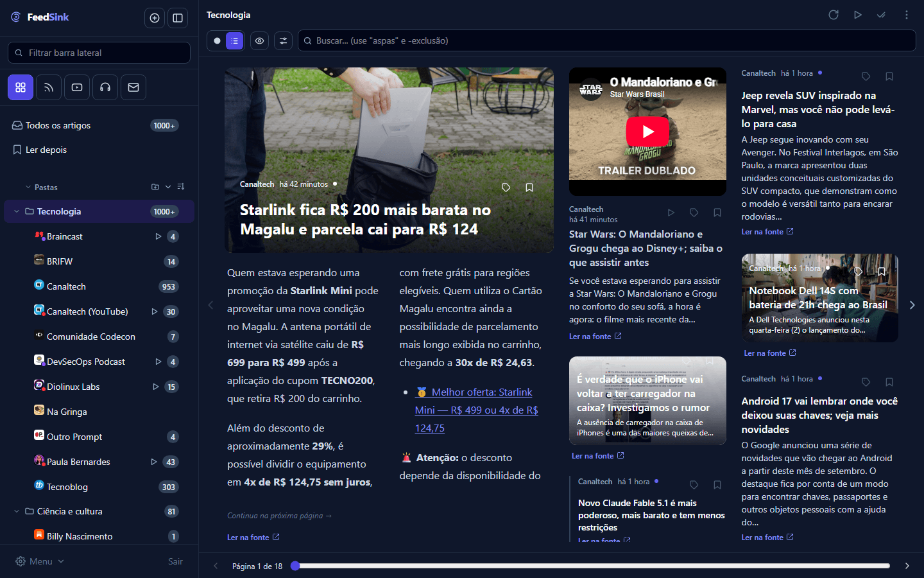Click the add feed plus button

click(x=155, y=18)
